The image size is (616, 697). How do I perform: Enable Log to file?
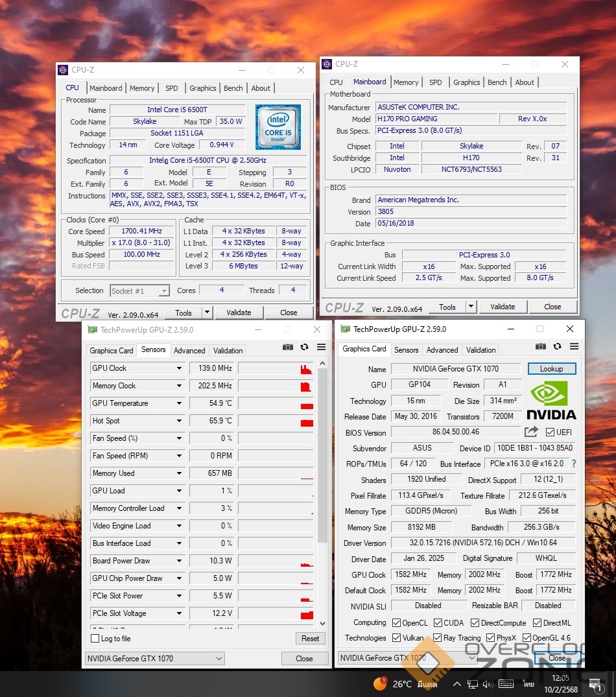point(95,639)
